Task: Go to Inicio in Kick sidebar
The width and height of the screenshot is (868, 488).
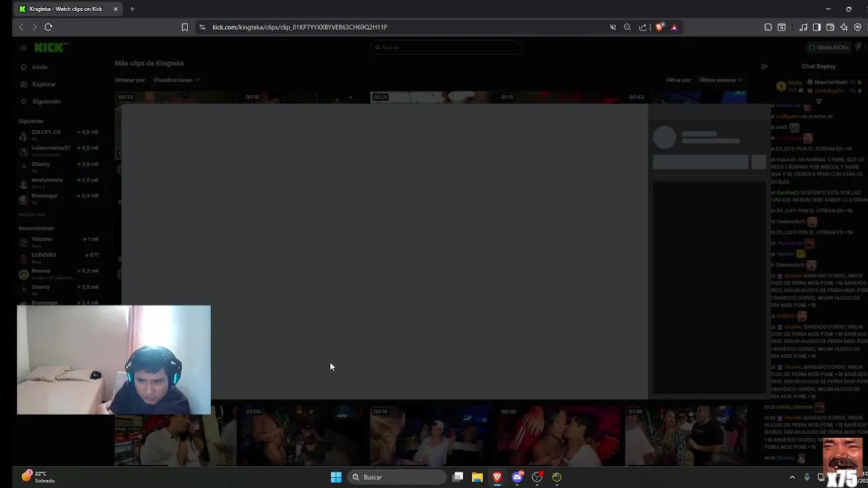Action: (40, 67)
